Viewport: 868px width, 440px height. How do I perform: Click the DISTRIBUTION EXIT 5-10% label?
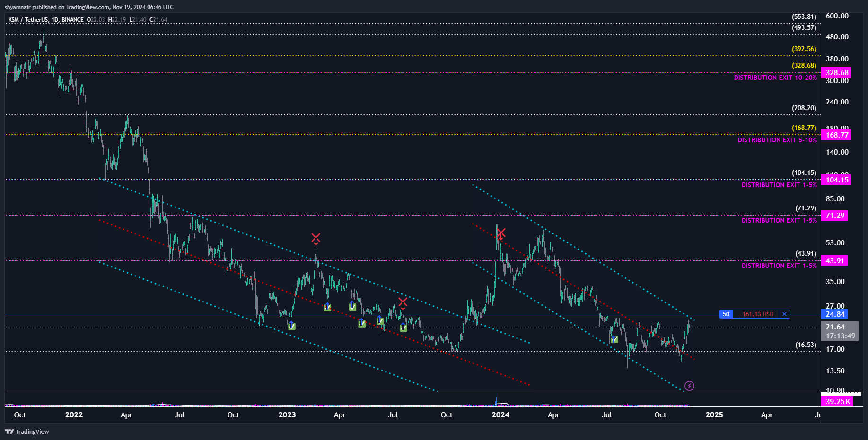point(777,140)
